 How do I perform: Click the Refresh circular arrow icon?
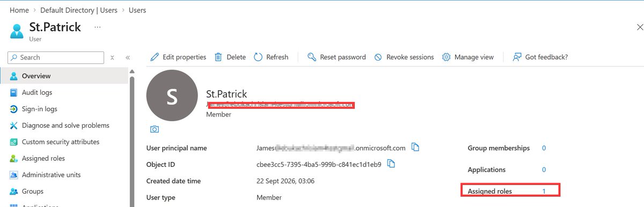258,57
